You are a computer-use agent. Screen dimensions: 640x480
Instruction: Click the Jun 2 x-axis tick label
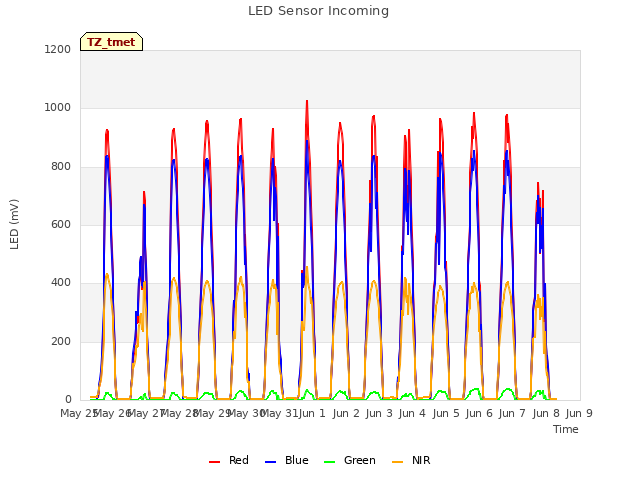click(x=346, y=413)
